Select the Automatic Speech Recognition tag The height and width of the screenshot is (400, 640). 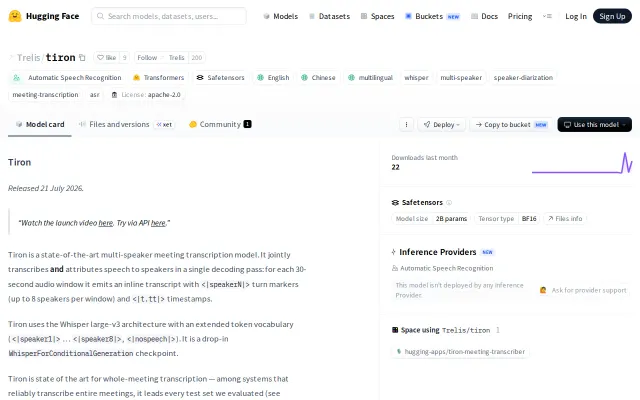[67, 78]
